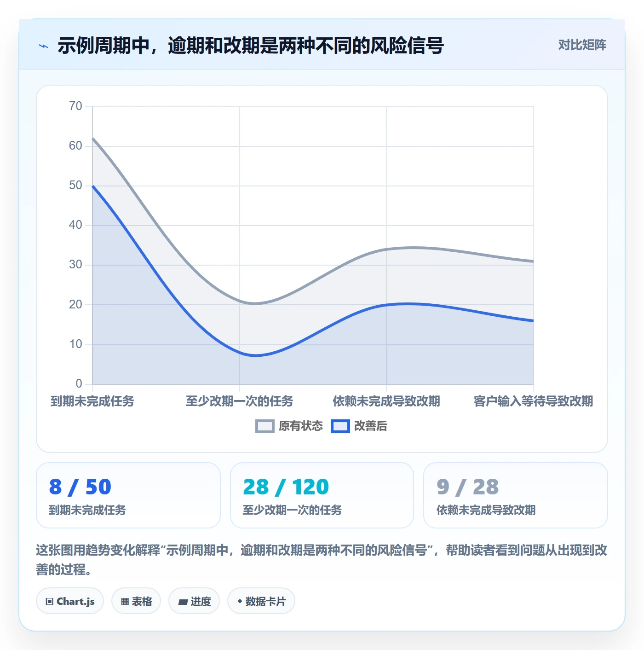Select the Chart.js tag
This screenshot has width=644, height=650.
[x=70, y=601]
